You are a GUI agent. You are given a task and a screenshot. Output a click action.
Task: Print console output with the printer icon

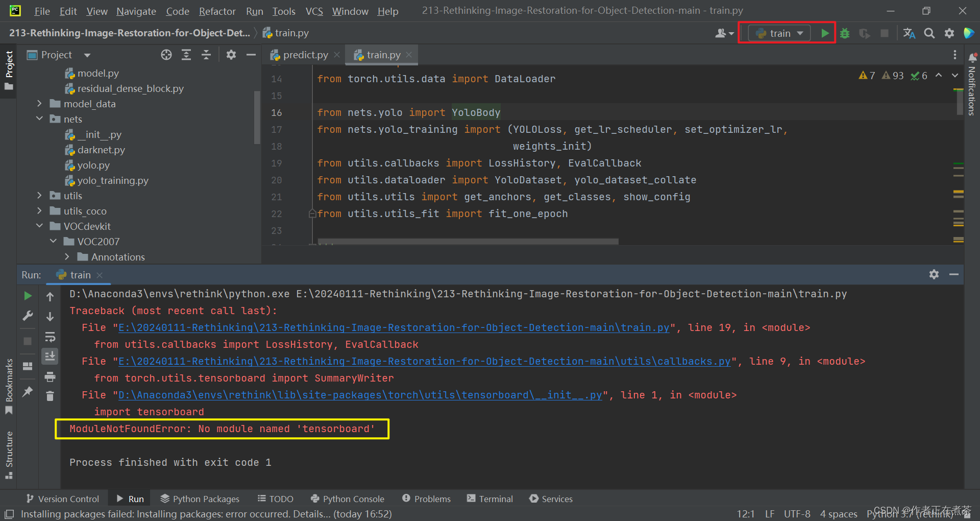50,376
